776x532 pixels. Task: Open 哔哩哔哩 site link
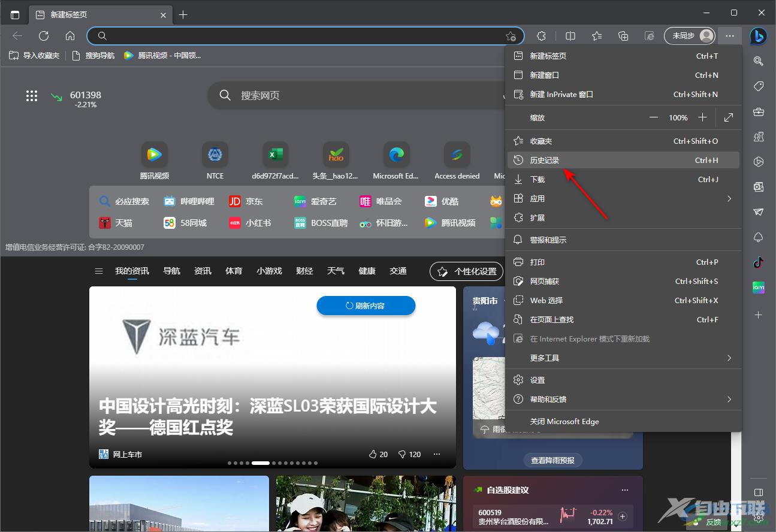tap(189, 201)
